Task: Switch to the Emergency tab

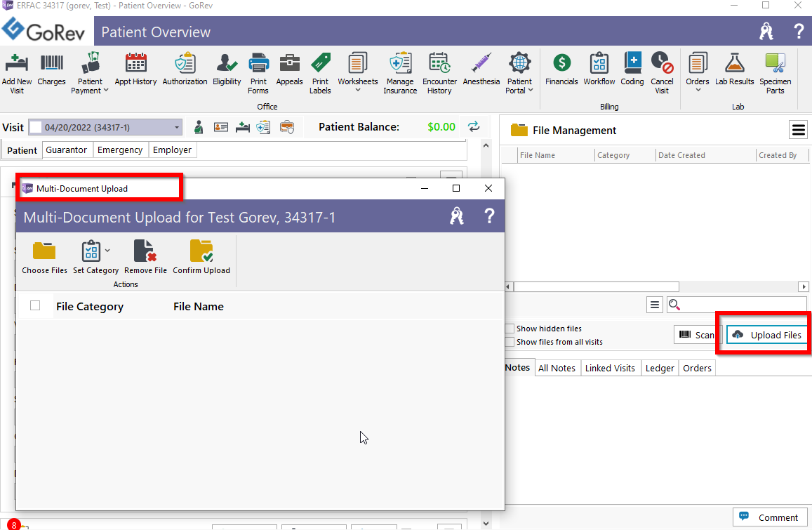Action: tap(119, 150)
